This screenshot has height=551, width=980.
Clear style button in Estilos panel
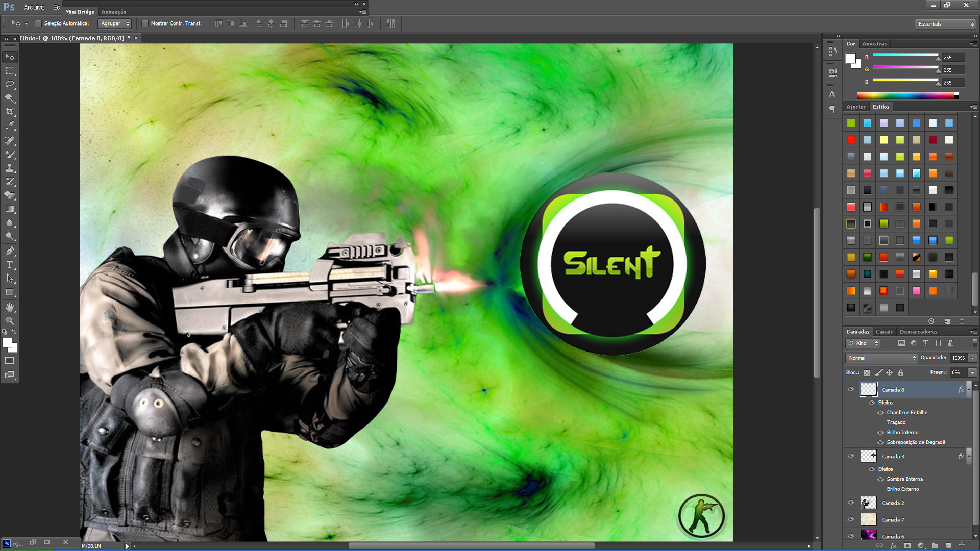(931, 321)
